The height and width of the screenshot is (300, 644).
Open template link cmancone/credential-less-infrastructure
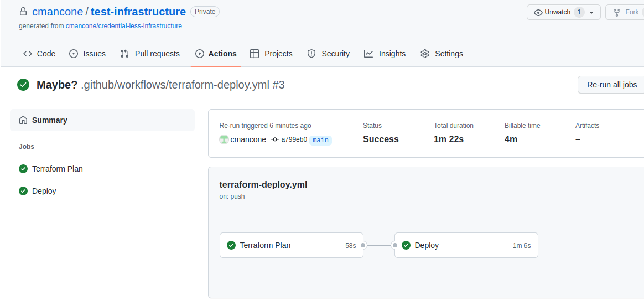(x=123, y=26)
